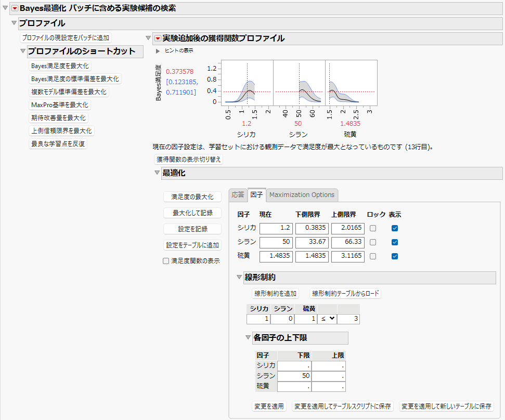Edit シラン current value field 50
The image size is (505, 420).
[x=276, y=242]
